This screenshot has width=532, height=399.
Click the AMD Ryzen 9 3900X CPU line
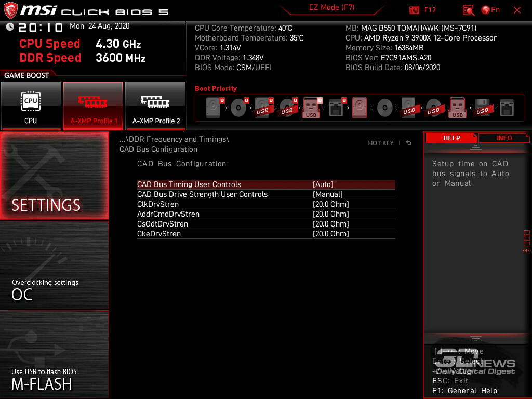click(x=421, y=38)
